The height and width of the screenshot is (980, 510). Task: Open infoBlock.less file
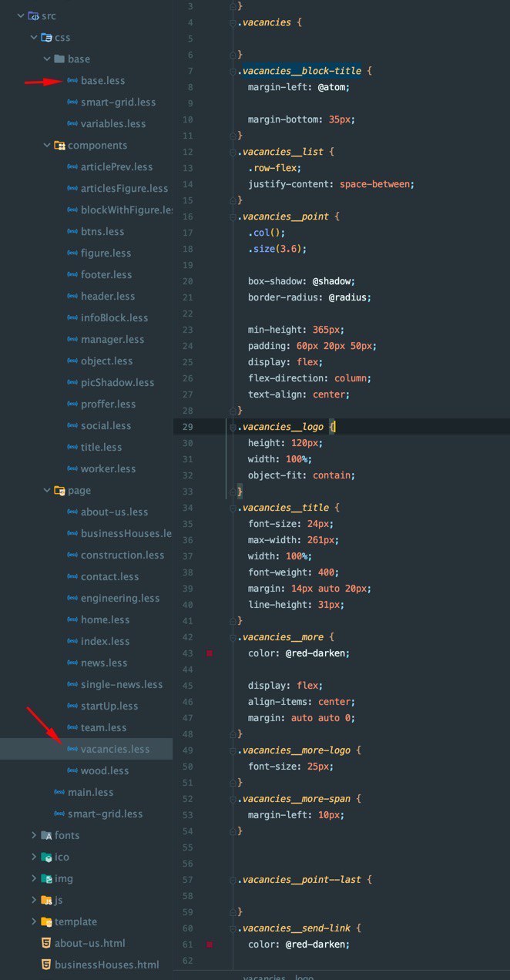114,317
